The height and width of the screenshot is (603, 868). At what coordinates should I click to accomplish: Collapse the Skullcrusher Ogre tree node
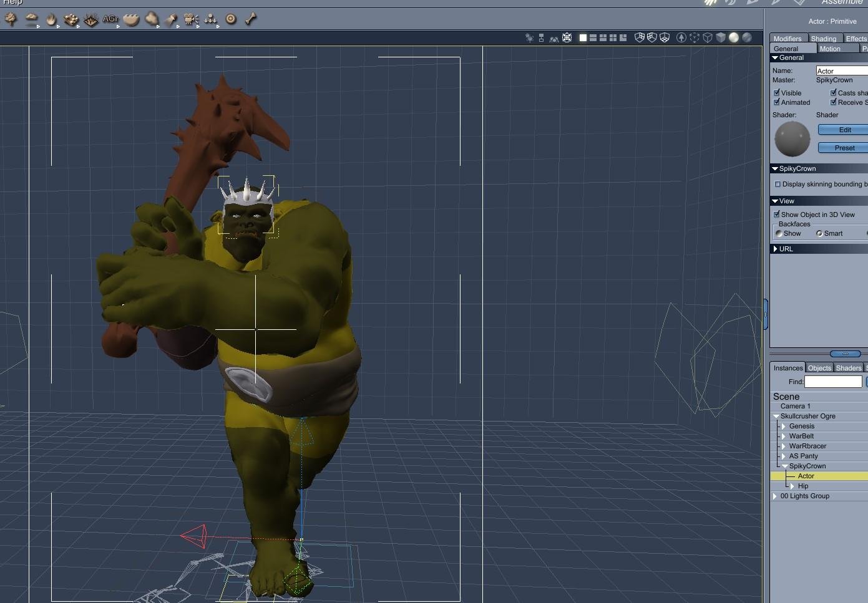coord(776,417)
